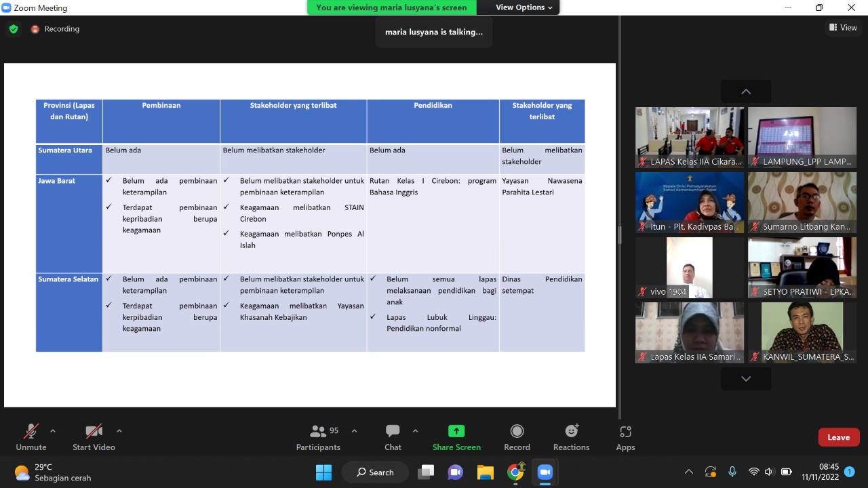This screenshot has width=868, height=488.
Task: Open the View layout menu
Action: pos(843,28)
